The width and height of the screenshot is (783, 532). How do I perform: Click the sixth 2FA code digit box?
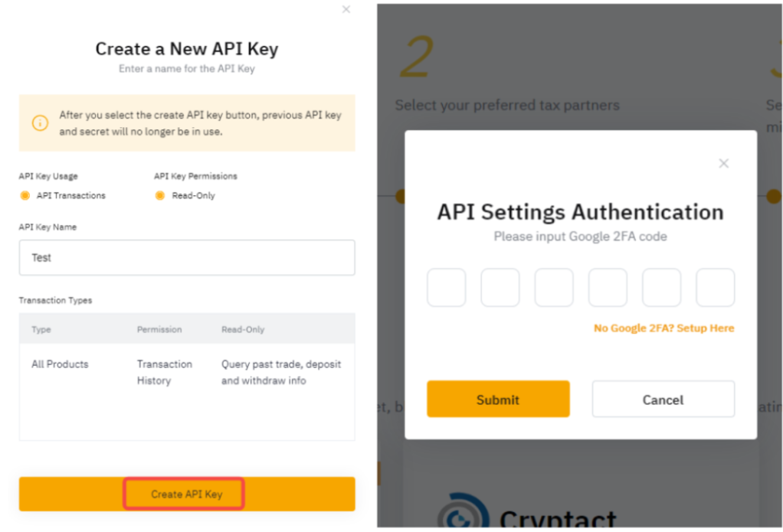(x=715, y=288)
